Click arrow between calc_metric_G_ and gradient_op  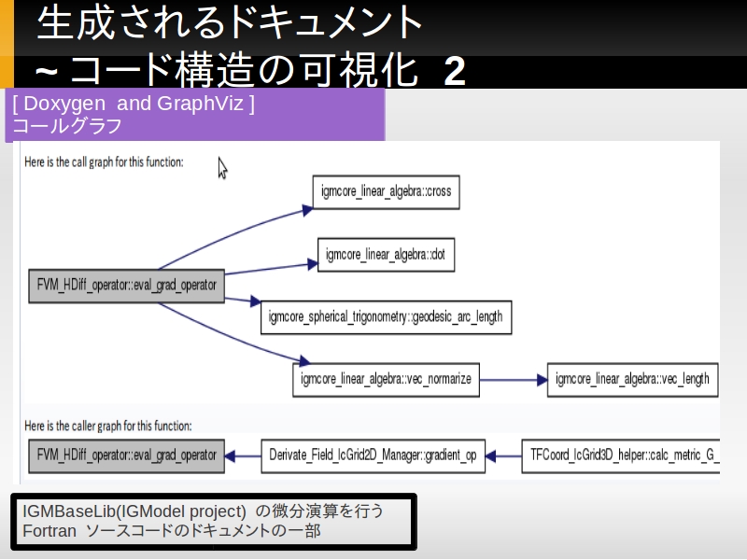(x=503, y=455)
